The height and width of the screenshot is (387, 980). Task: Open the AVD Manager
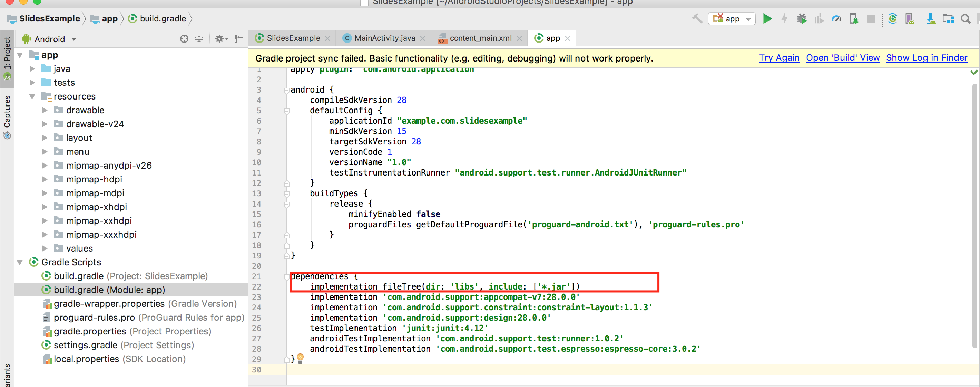pos(910,19)
